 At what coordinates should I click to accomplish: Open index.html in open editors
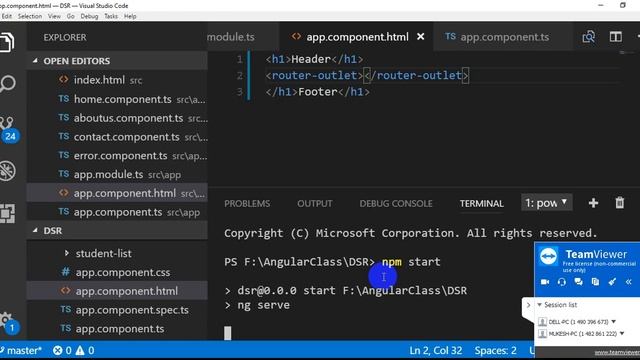[117, 80]
